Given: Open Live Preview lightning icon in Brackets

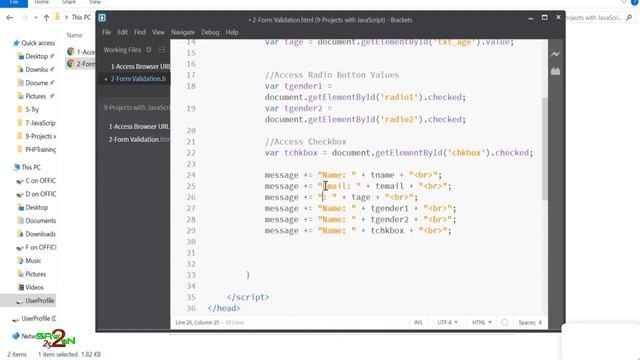Looking at the screenshot, I should pyautogui.click(x=556, y=54).
